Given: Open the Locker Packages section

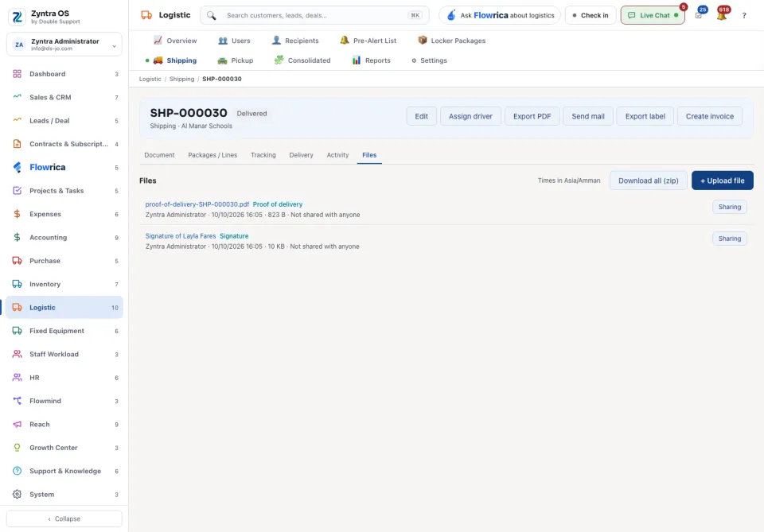Looking at the screenshot, I should (x=452, y=41).
